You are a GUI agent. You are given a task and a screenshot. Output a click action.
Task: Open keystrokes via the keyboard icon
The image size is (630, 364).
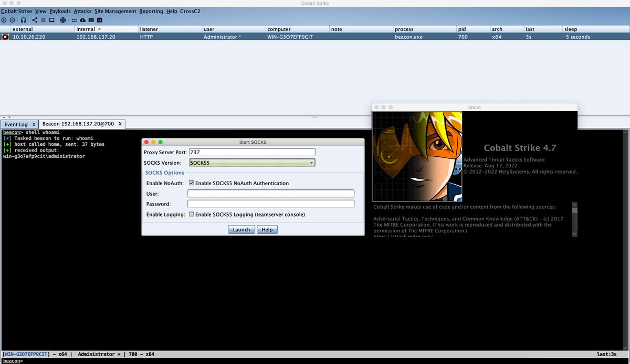[91, 20]
